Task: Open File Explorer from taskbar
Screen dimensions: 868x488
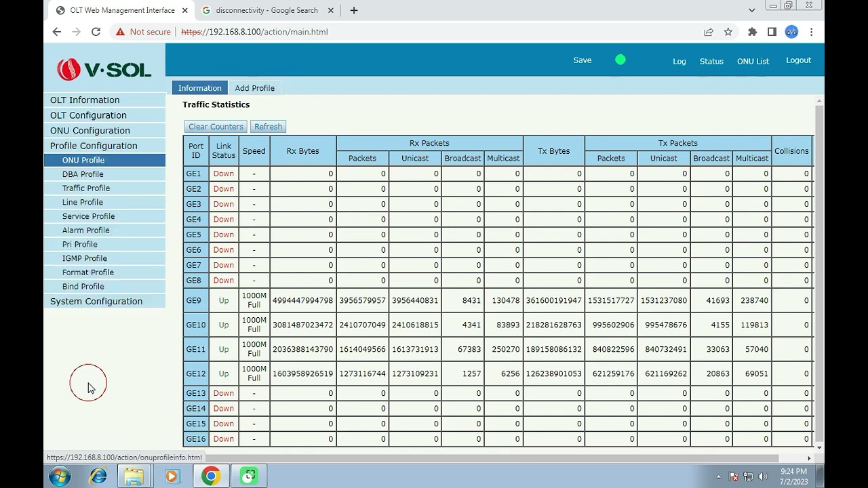Action: [134, 476]
